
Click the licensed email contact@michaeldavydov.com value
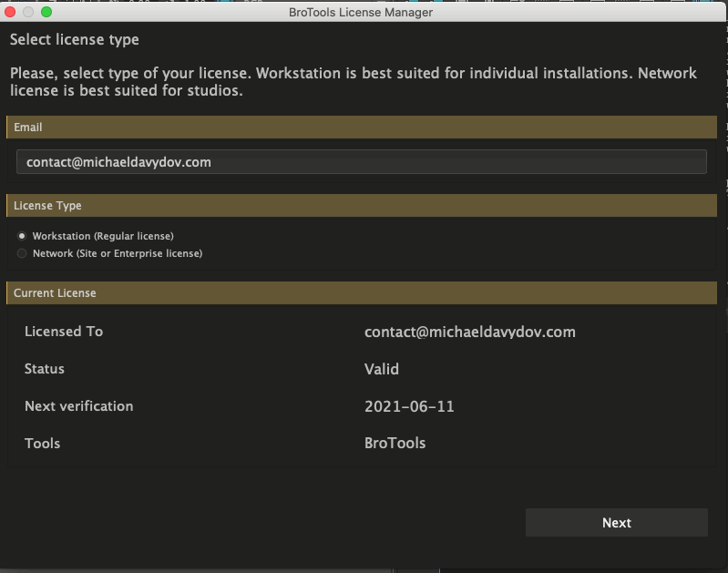470,332
